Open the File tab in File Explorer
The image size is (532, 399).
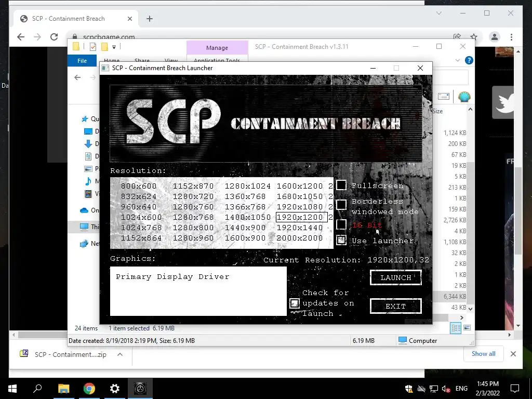82,61
